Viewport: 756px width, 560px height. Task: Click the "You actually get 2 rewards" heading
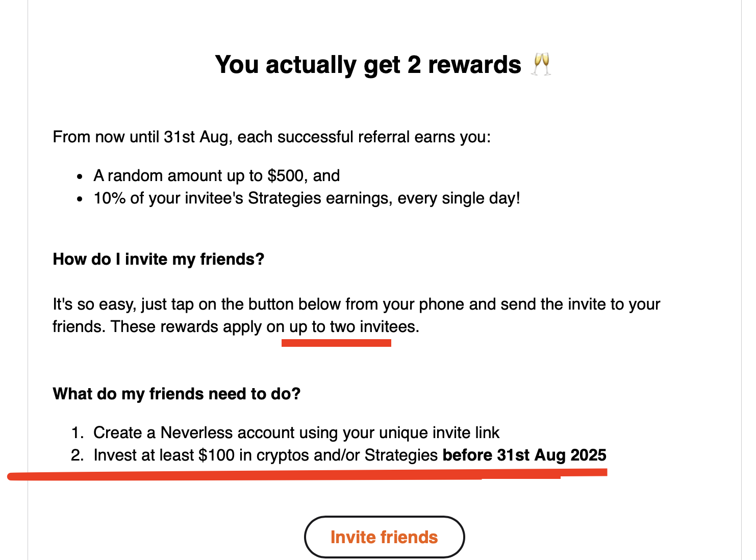coord(368,65)
